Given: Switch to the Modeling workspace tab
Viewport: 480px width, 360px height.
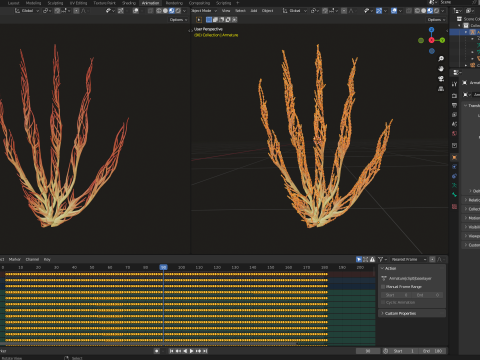Looking at the screenshot, I should (33, 3).
